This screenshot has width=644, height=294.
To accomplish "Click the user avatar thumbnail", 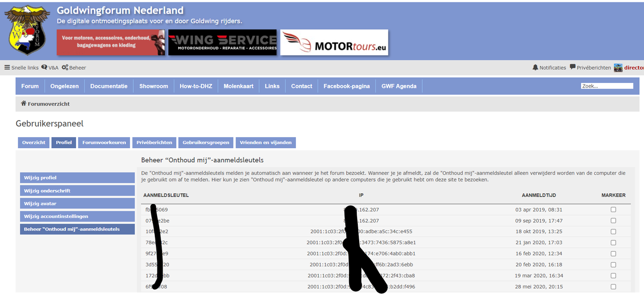I will [618, 68].
